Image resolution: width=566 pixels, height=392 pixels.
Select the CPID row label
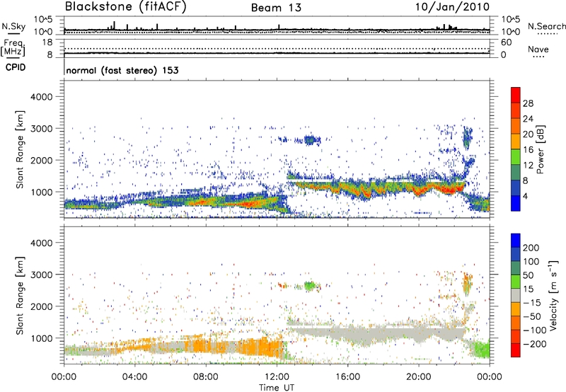[16, 67]
